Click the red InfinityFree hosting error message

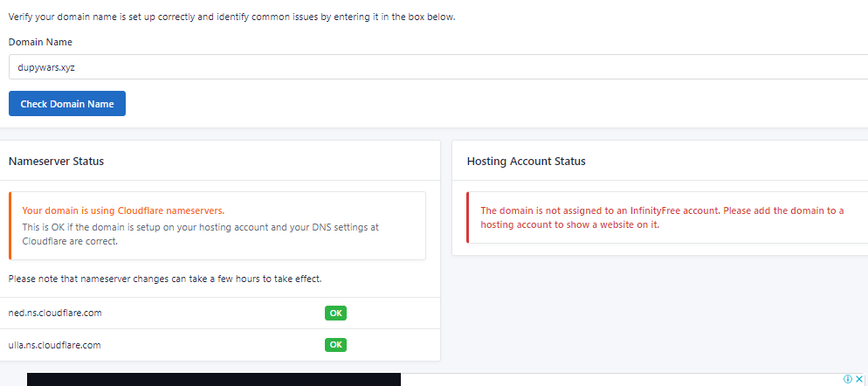[x=662, y=217]
